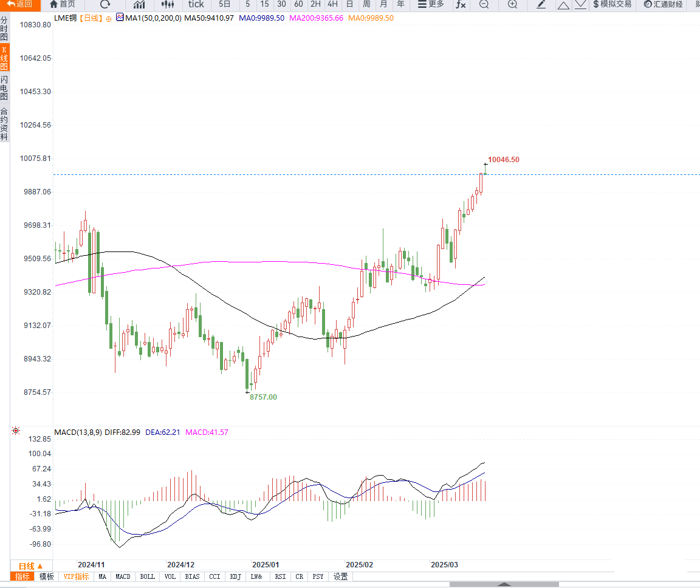Open 合约资料 side tab
Screen dimensions: 700x588
4,124
